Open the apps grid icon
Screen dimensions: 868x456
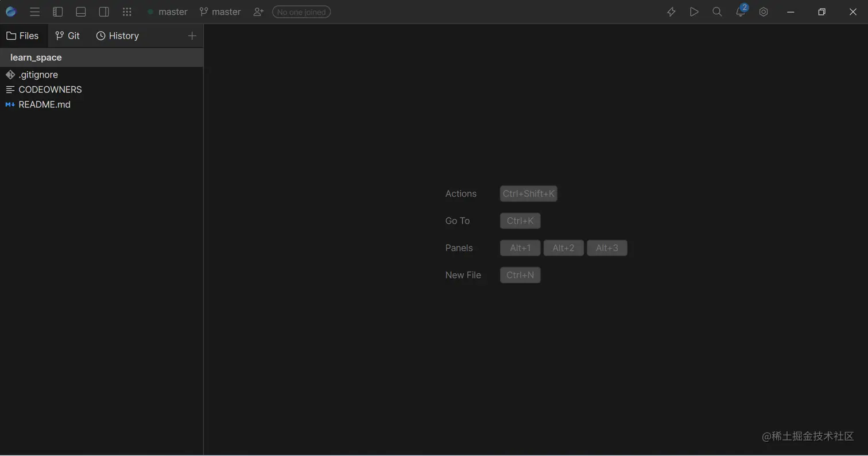coord(127,11)
